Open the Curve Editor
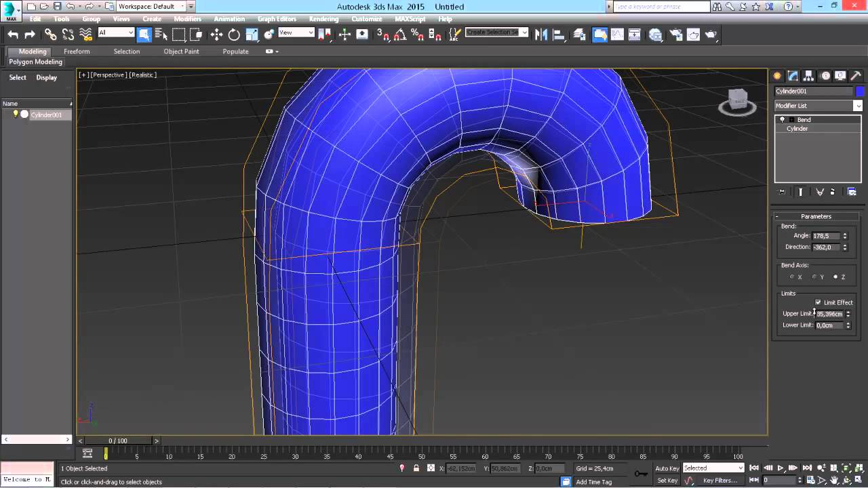The height and width of the screenshot is (488, 868). pyautogui.click(x=617, y=35)
